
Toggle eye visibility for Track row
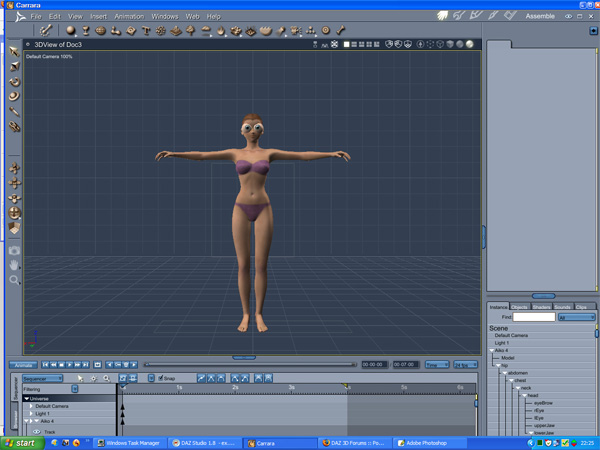point(37,432)
